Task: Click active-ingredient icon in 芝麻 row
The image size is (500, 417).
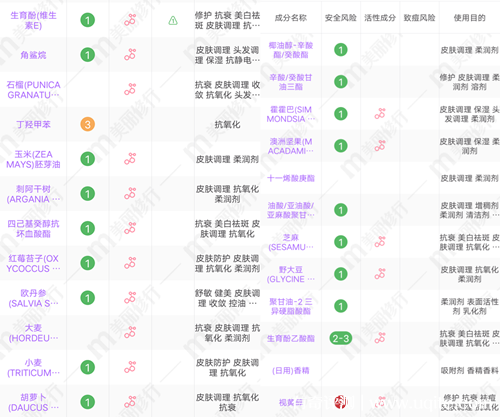Action: click(380, 242)
